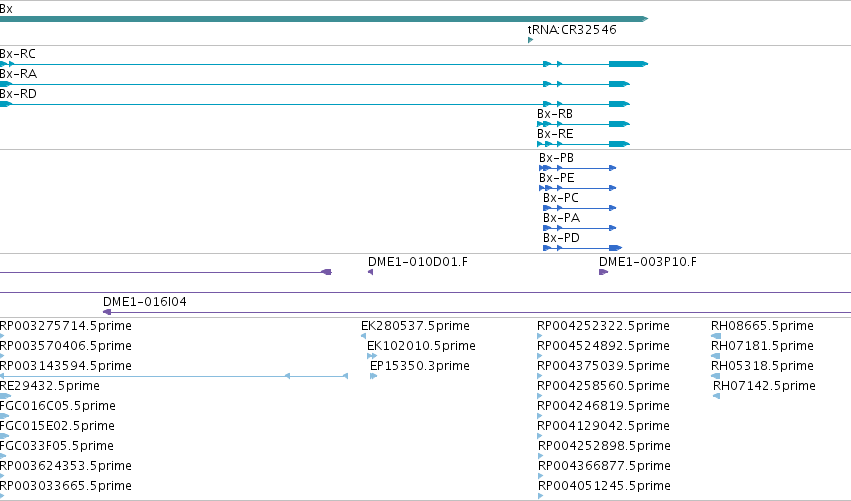Screen dimensions: 851x501
Task: Select the RE29432.5prime EST label
Action: click(x=50, y=386)
